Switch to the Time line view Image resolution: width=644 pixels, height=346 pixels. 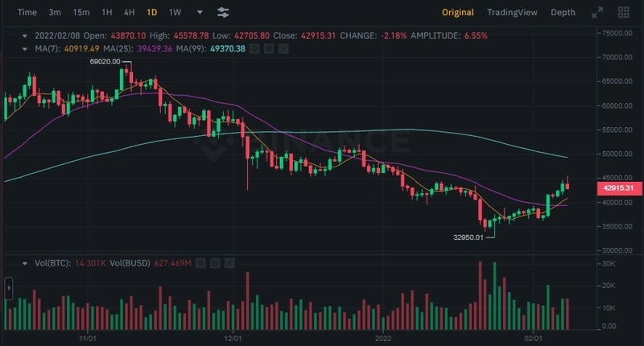[x=27, y=13]
